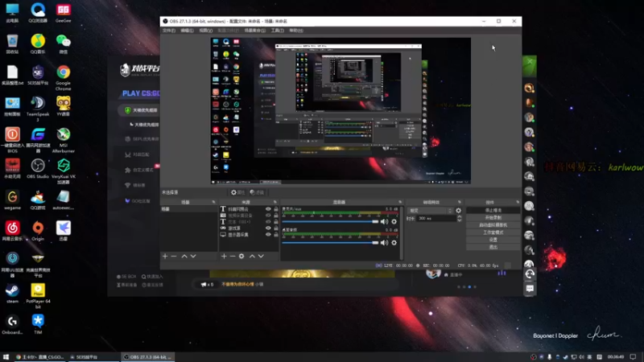Open settings gear for first mixer channel
The height and width of the screenshot is (362, 644).
(x=394, y=222)
